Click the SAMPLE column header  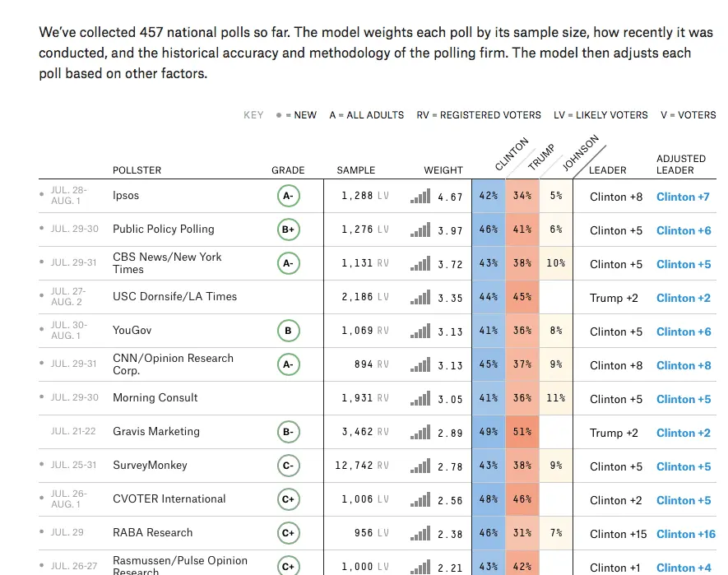click(355, 170)
